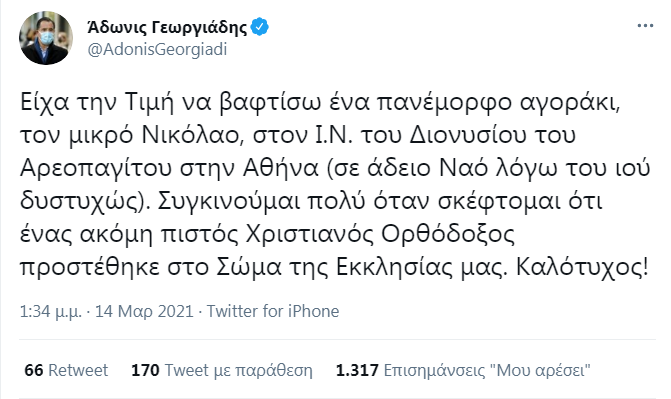Click the tweet line mentioning Χριστιανός Ορθόδοξος
This screenshot has width=671, height=399.
pyautogui.click(x=267, y=234)
